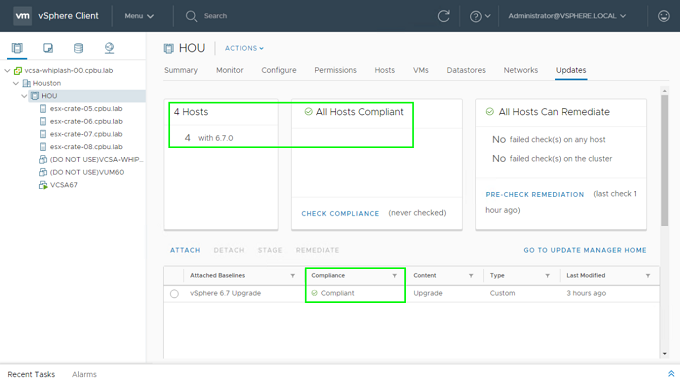Expand bottom panel with double chevron
680x382 pixels.
[671, 374]
